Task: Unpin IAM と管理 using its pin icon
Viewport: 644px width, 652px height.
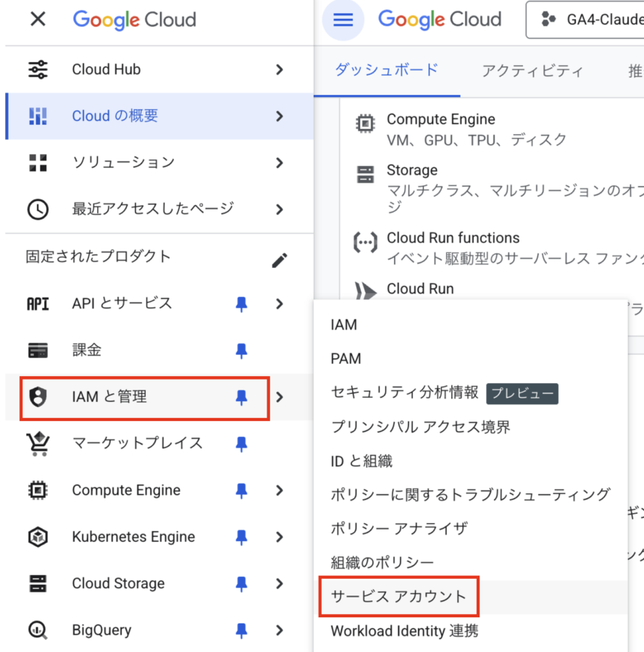Action: [x=241, y=397]
